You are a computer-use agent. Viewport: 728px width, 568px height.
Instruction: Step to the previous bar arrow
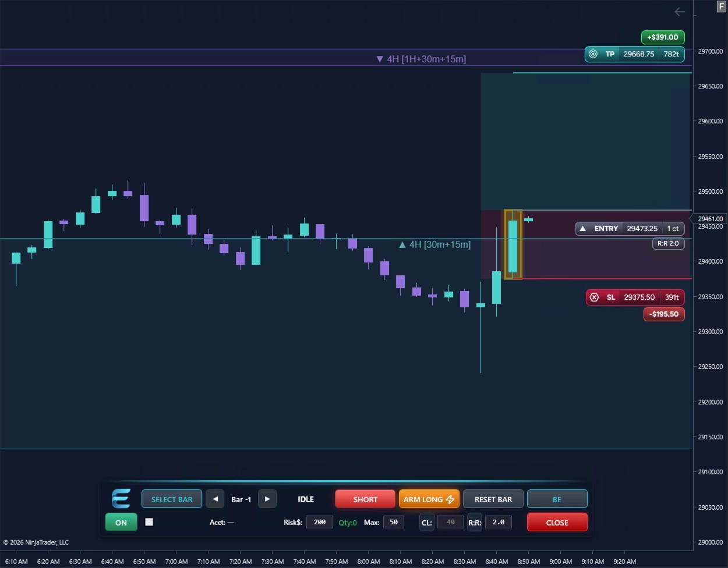[x=215, y=499]
